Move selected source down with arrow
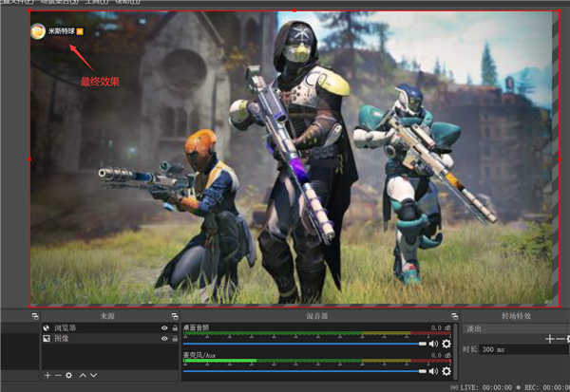Viewport: 570px width, 392px height. pos(92,376)
